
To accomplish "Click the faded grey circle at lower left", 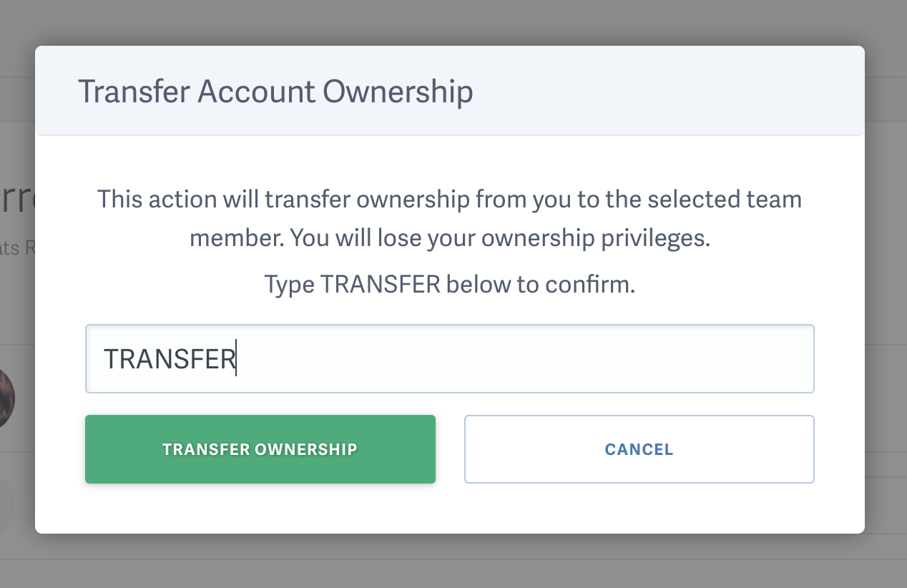I will click(7, 505).
